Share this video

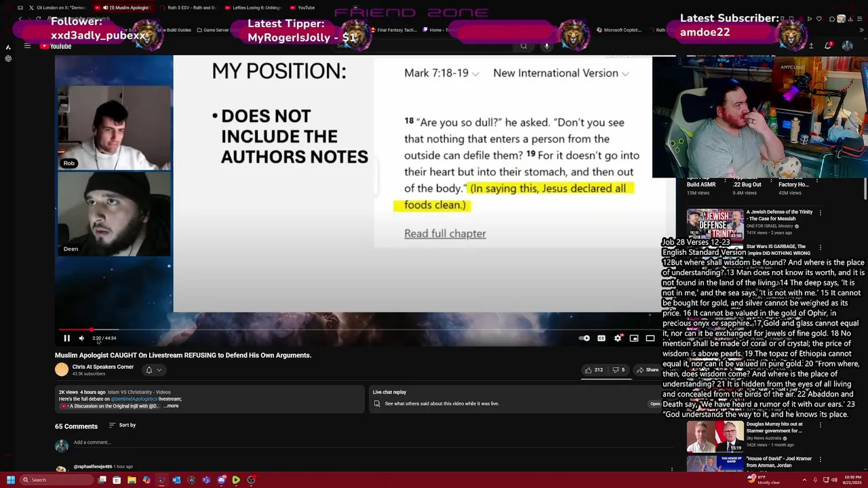pos(648,370)
